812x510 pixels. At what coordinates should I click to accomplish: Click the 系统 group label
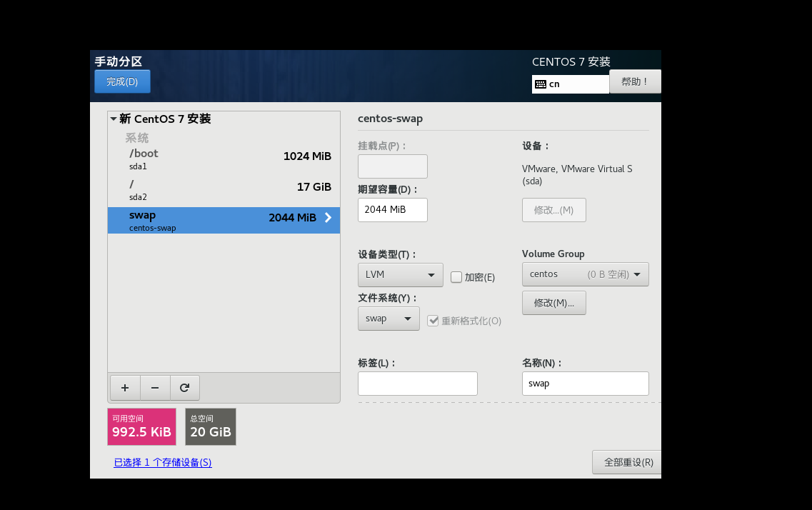136,138
